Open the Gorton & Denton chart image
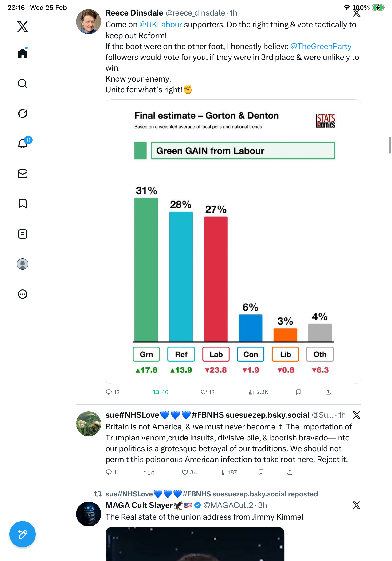Screen dimensions: 392x561 [x=233, y=242]
